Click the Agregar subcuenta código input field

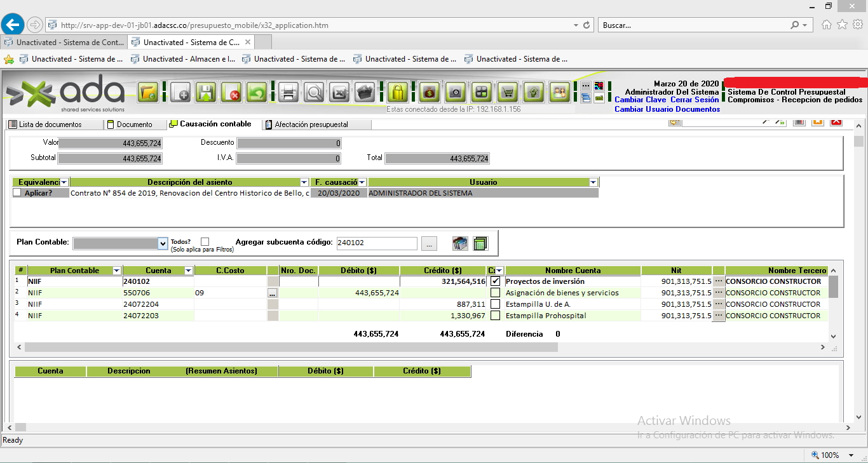pos(376,243)
